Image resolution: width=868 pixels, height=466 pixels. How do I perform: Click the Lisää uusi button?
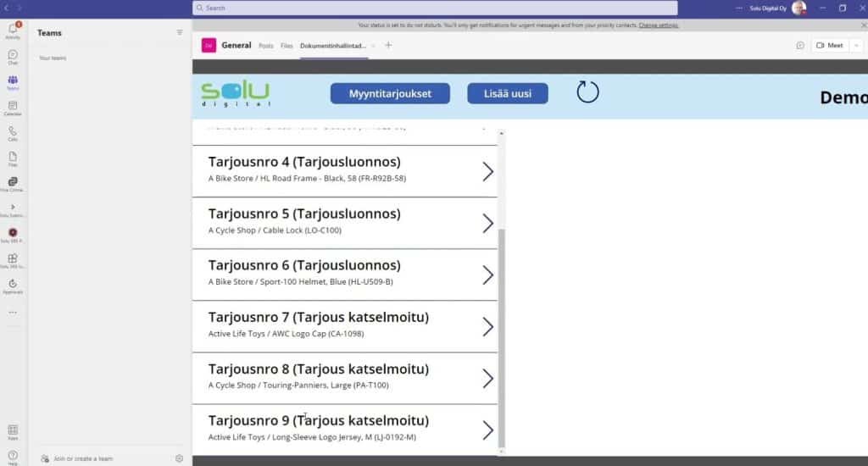coord(507,93)
